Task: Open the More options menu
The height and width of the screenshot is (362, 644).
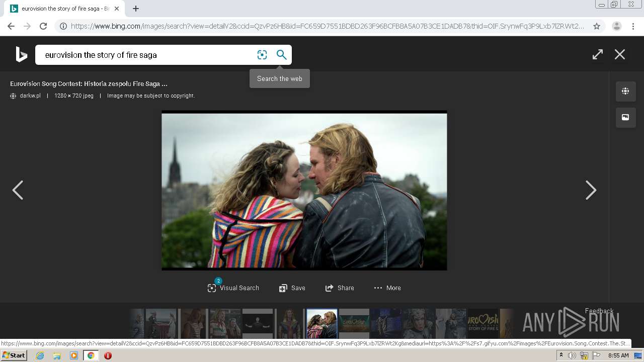Action: (x=387, y=288)
